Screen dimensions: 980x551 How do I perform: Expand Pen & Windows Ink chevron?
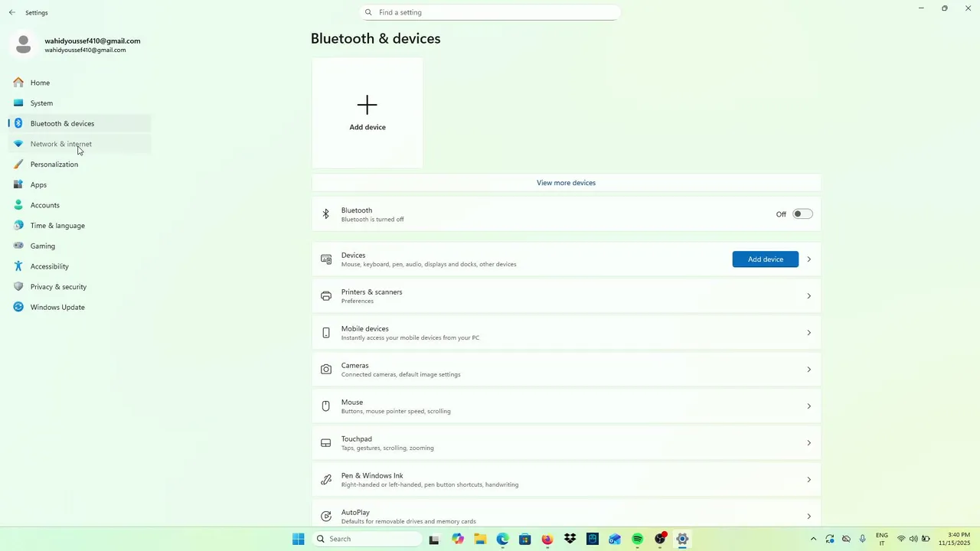(808, 480)
